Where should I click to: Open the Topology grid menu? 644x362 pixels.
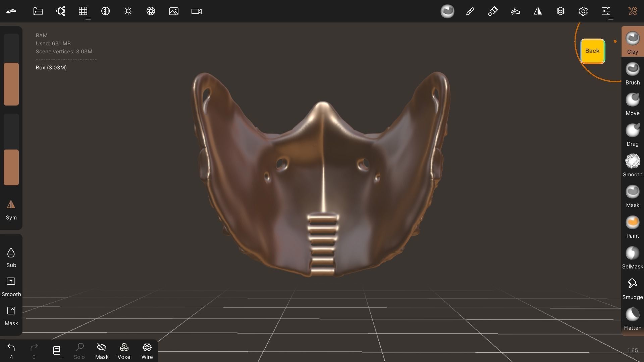(83, 11)
